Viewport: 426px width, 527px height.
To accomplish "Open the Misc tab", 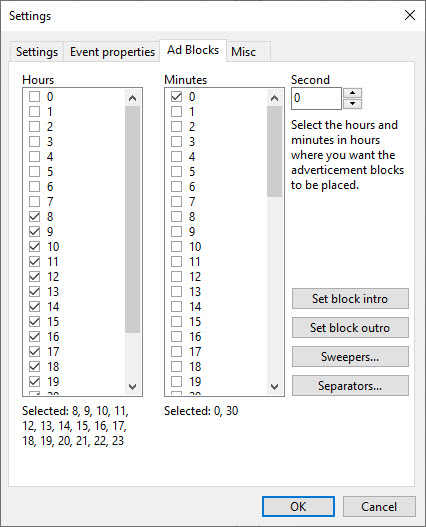I will pos(243,52).
